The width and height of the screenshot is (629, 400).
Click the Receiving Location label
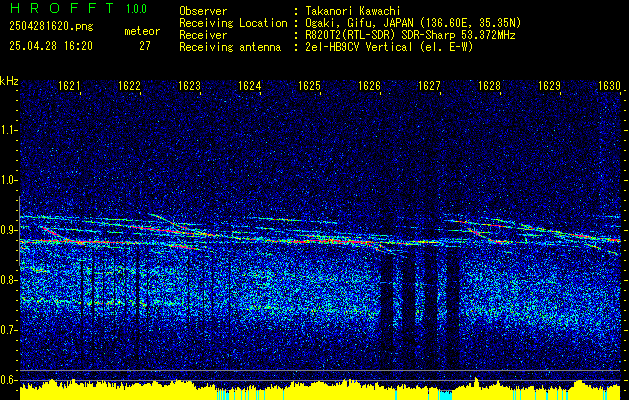(233, 23)
